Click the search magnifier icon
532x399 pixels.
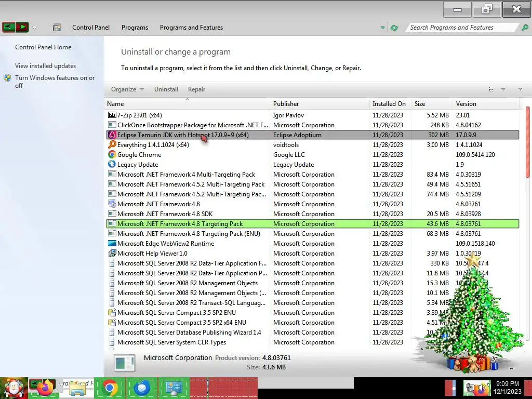(525, 28)
